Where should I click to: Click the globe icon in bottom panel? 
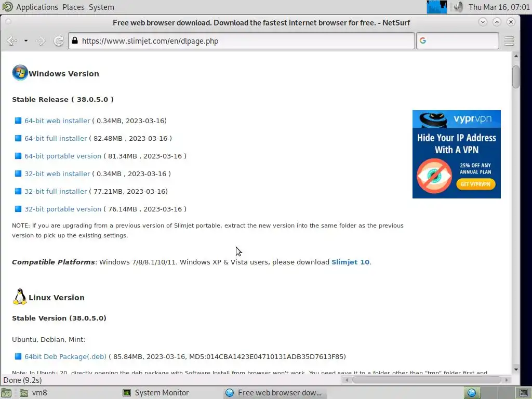[472, 393]
